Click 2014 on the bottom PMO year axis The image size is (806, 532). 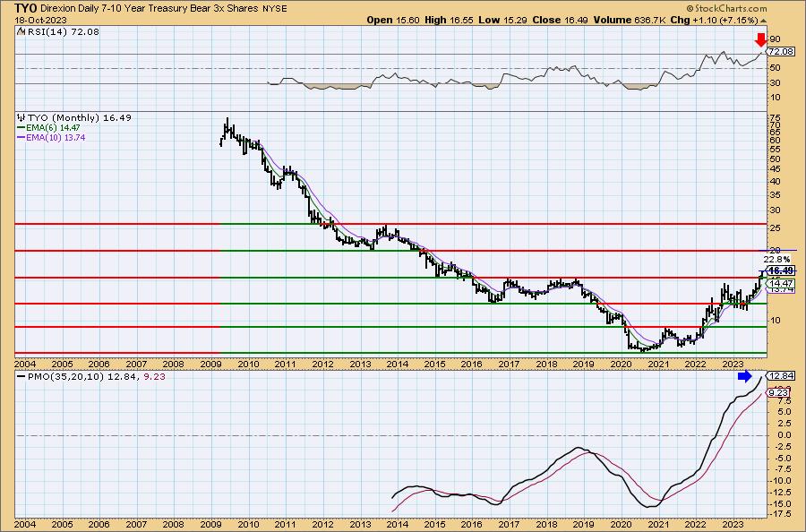[397, 524]
